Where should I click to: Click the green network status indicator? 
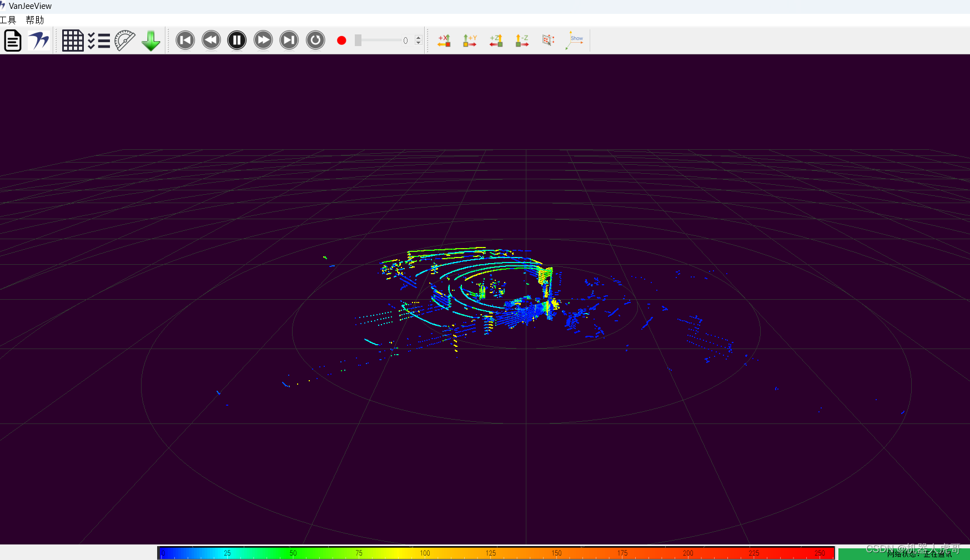coord(904,553)
